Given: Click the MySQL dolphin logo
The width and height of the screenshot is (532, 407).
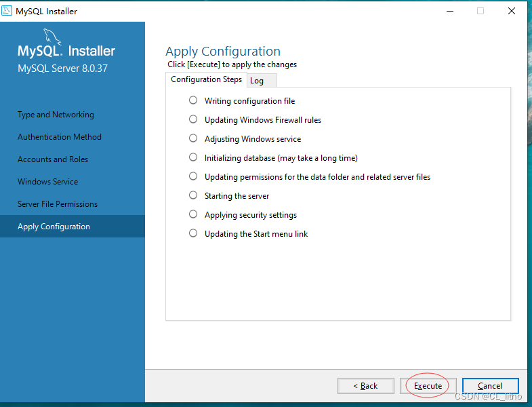Looking at the screenshot, I should (x=52, y=37).
